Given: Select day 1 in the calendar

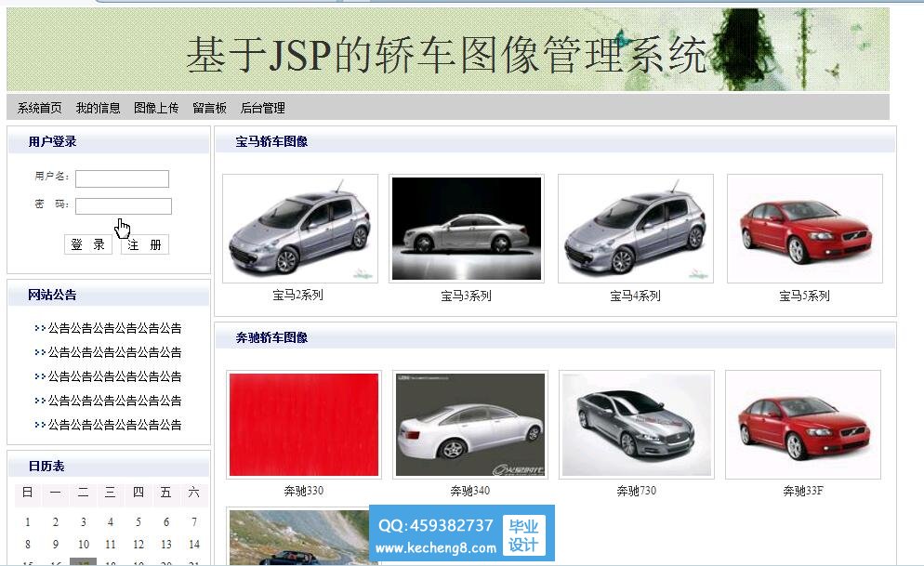Looking at the screenshot, I should [x=27, y=521].
